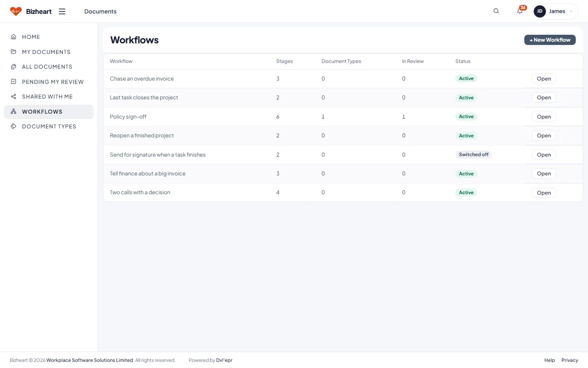Open the notifications bell icon
Screen dimensions: 588x368
tap(520, 11)
